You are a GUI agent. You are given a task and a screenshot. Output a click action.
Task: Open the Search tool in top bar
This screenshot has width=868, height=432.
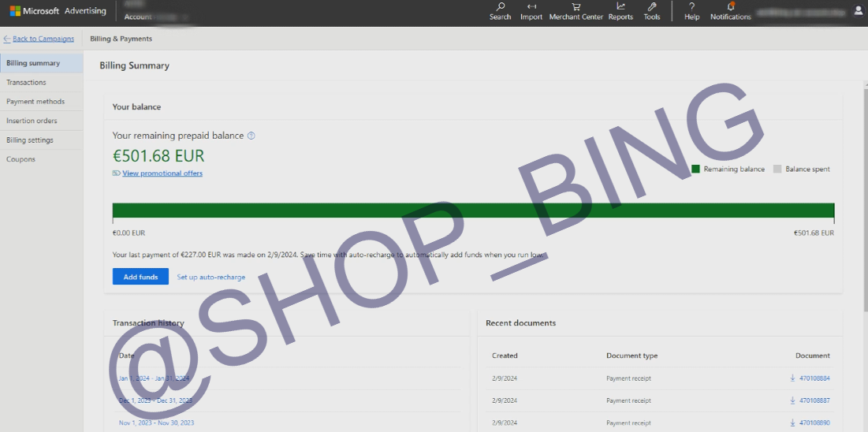[x=500, y=11]
